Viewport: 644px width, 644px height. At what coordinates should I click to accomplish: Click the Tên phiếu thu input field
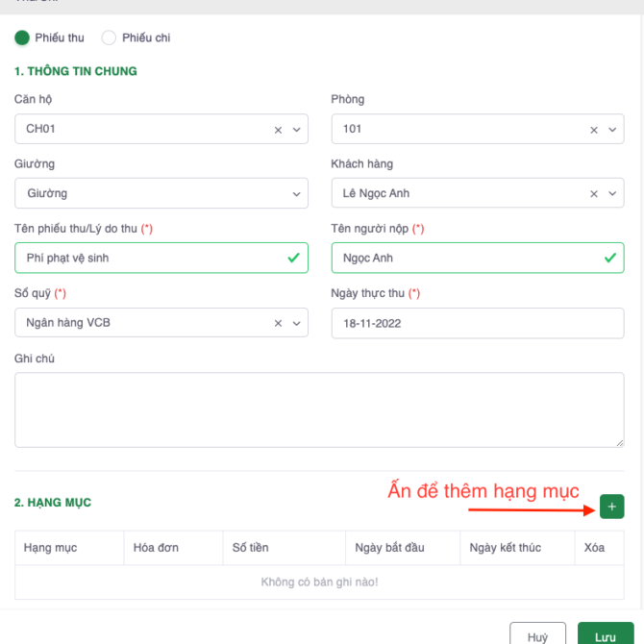click(149, 258)
